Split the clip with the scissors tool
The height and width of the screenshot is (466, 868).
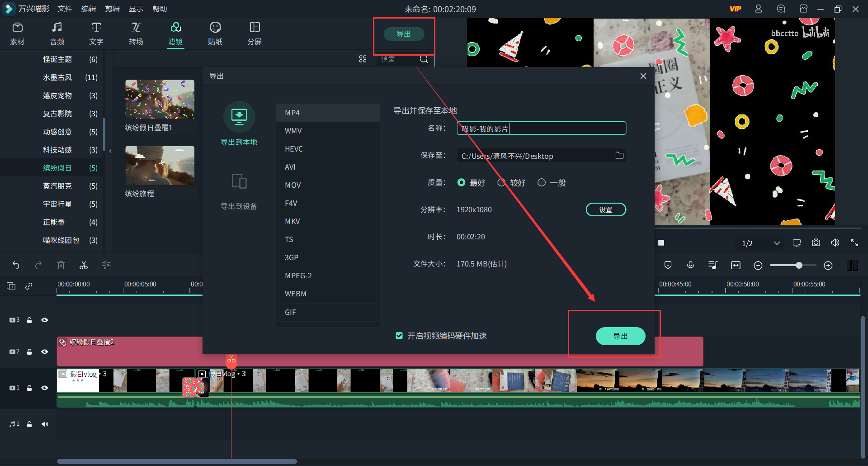84,265
